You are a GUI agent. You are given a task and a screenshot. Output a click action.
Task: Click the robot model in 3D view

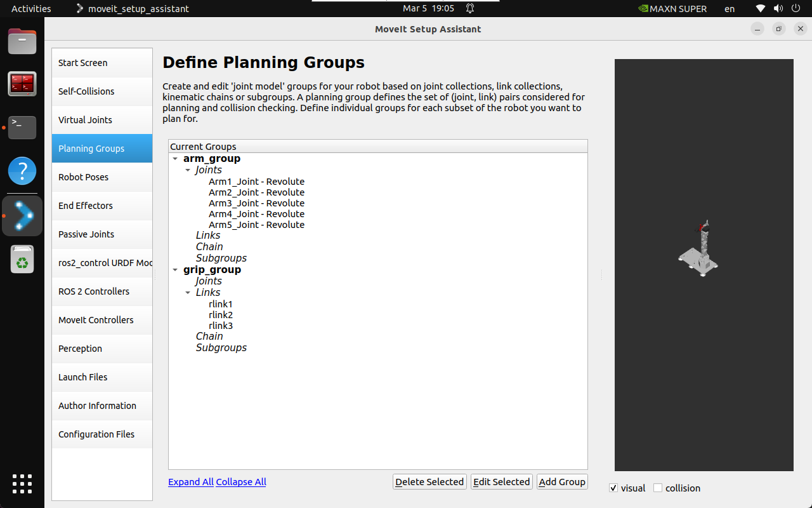click(x=698, y=249)
